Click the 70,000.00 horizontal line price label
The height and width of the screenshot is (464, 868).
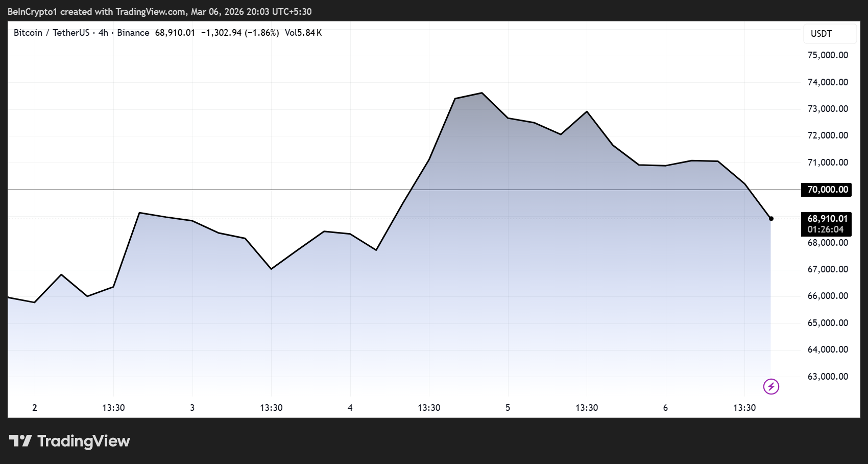click(827, 190)
